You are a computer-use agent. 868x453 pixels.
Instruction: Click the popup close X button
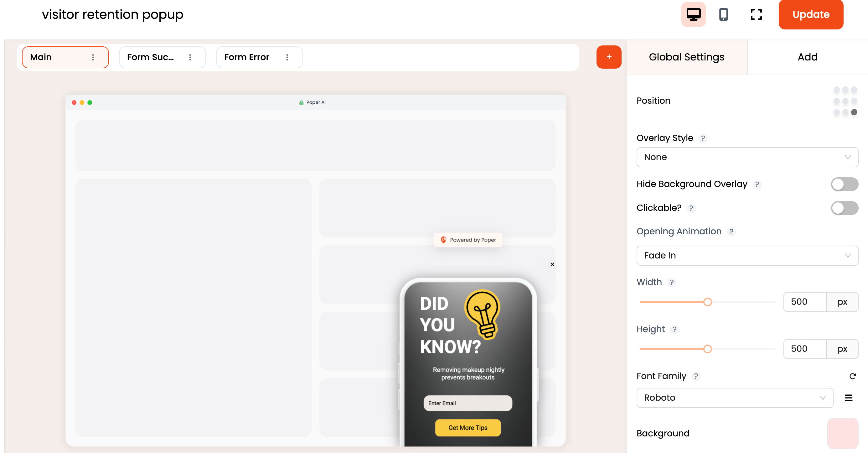point(552,264)
